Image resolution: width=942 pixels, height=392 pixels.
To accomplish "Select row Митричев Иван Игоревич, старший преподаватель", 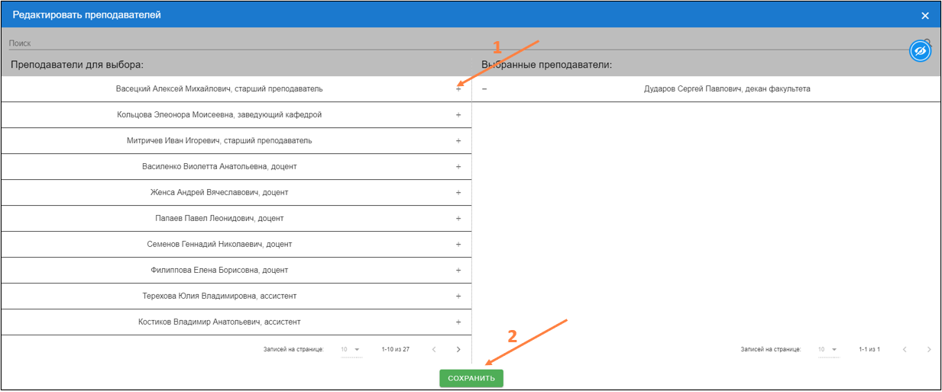I will tap(236, 140).
